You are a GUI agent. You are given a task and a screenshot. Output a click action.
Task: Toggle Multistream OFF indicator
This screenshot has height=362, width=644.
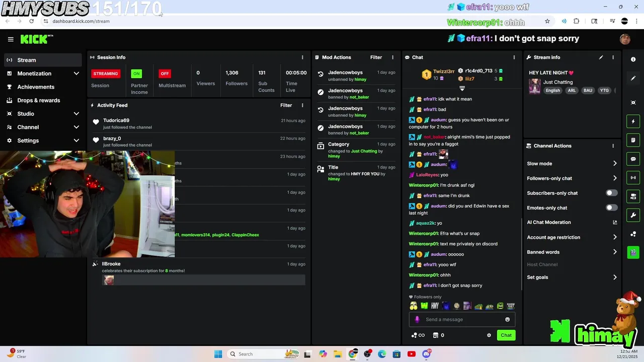click(165, 73)
